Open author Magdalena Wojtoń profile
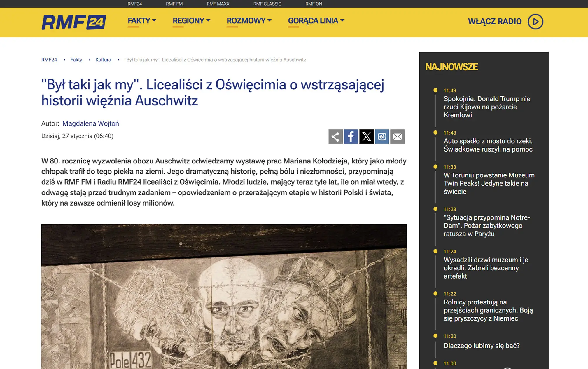This screenshot has width=588, height=369. [91, 123]
